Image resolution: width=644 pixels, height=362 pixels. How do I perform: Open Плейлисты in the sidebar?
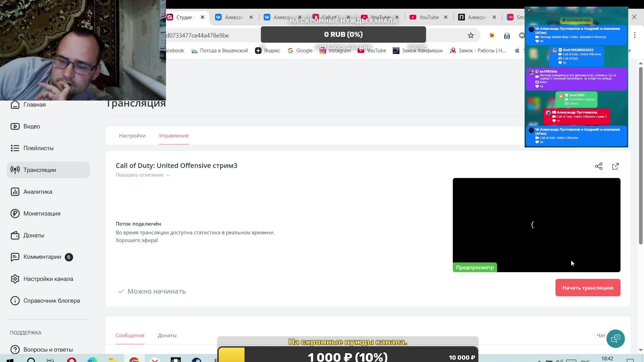point(38,148)
